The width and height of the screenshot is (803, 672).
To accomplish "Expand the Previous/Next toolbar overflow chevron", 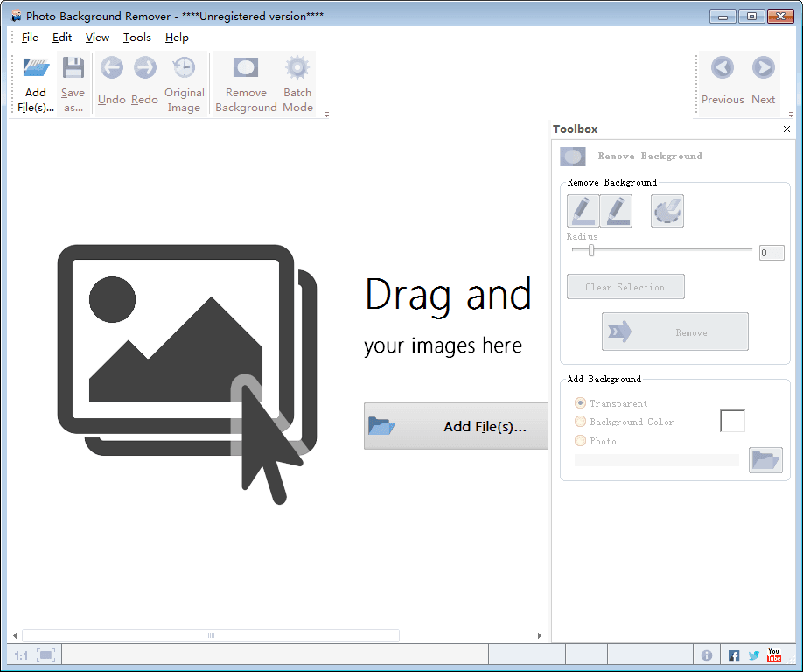I will pyautogui.click(x=793, y=114).
